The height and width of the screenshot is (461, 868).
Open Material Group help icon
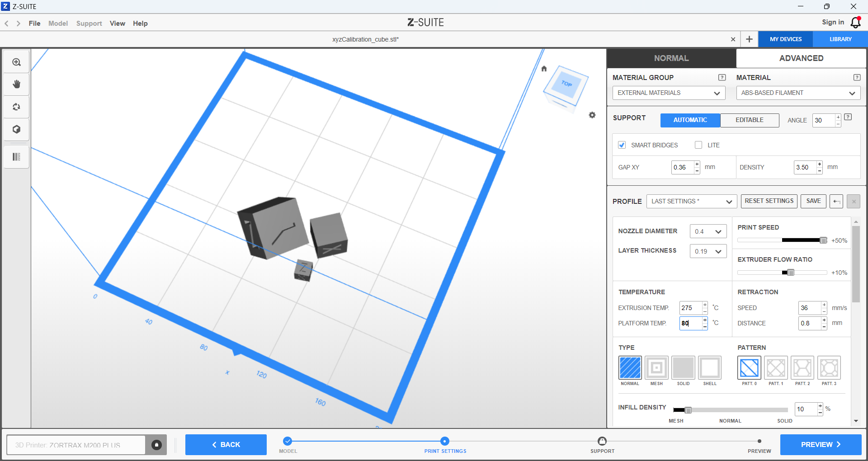click(722, 77)
